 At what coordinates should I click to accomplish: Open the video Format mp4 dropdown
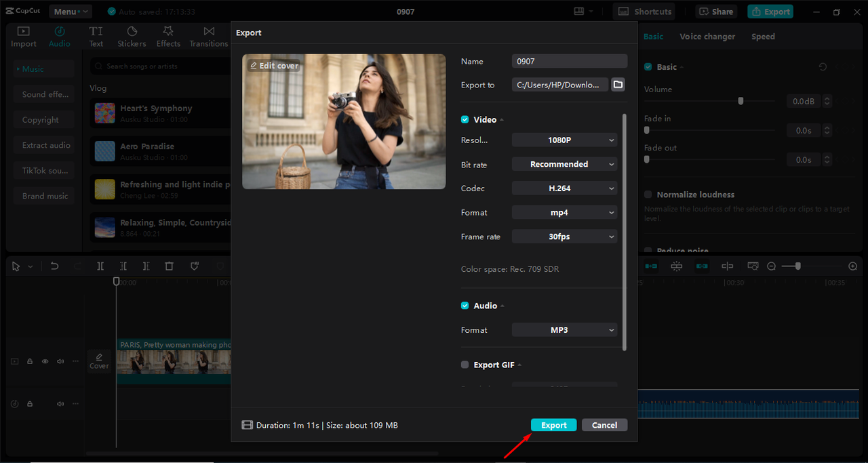(x=564, y=212)
